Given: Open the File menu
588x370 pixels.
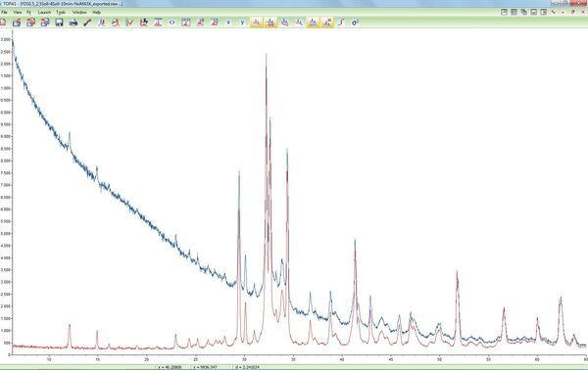Looking at the screenshot, I should (5, 12).
